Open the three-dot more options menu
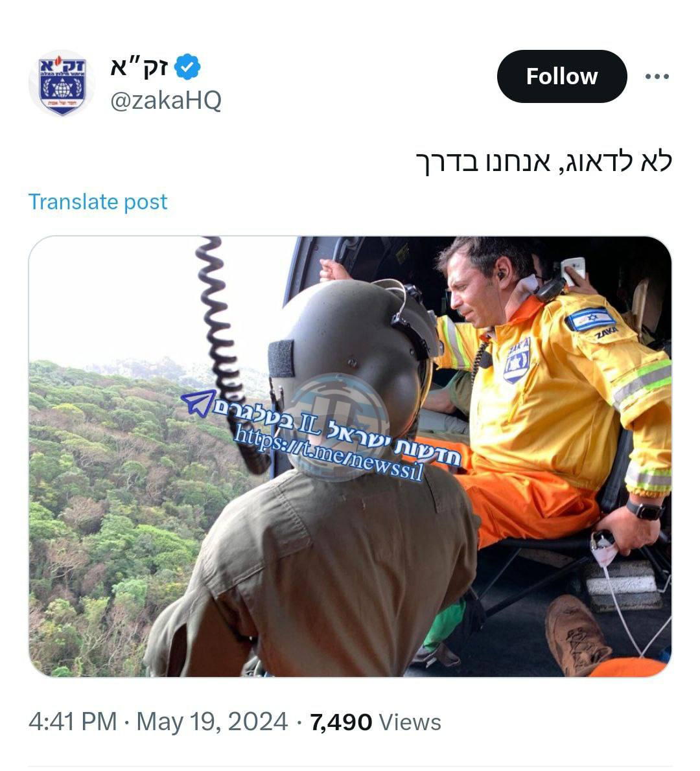The height and width of the screenshot is (771, 700). [x=657, y=76]
